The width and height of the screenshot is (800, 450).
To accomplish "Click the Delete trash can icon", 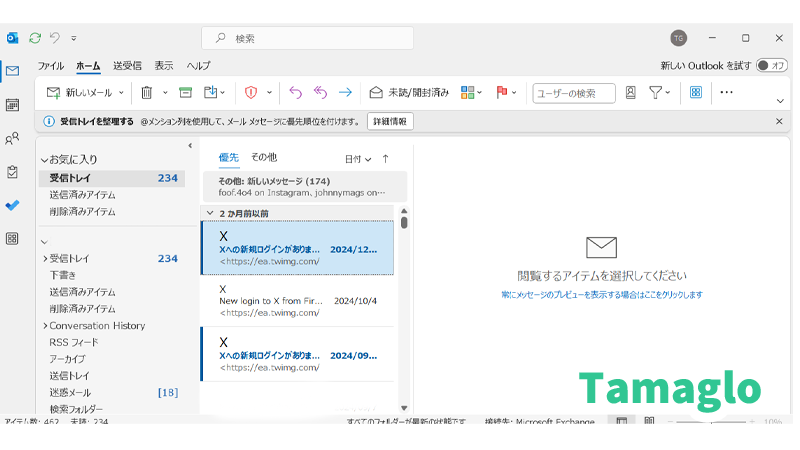I will 146,93.
